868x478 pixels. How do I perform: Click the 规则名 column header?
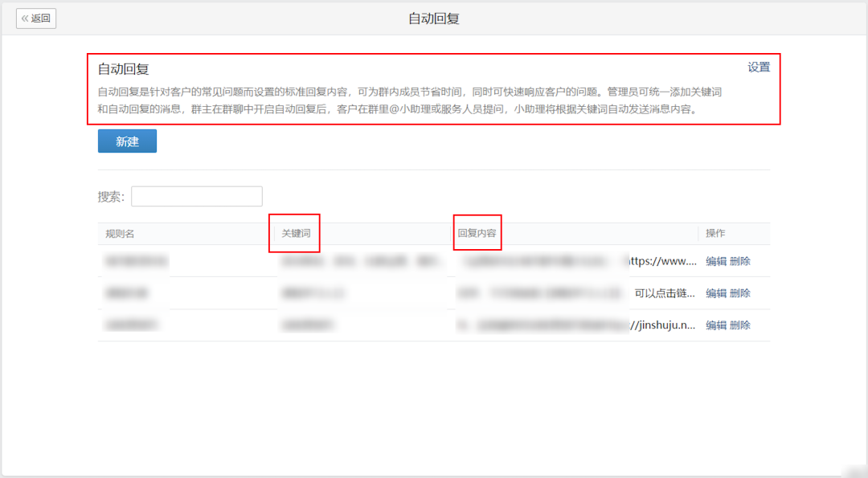tap(120, 234)
